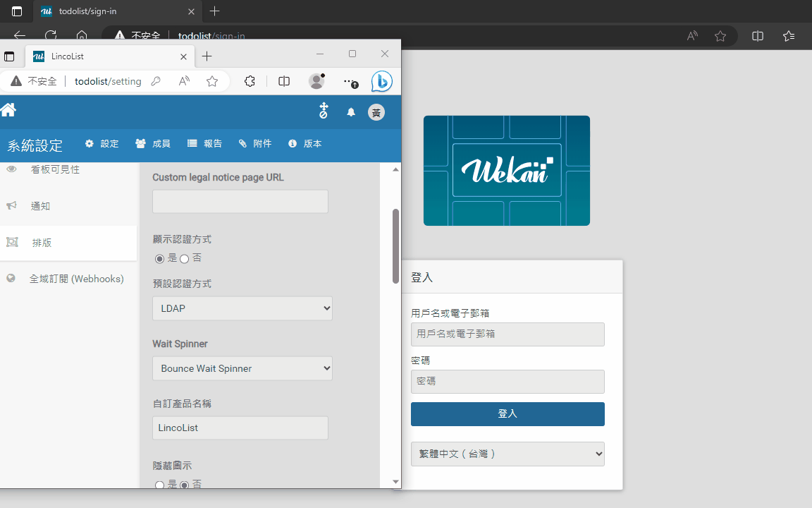
Task: Select 看板可見性 eye icon in sidebar
Action: point(11,169)
